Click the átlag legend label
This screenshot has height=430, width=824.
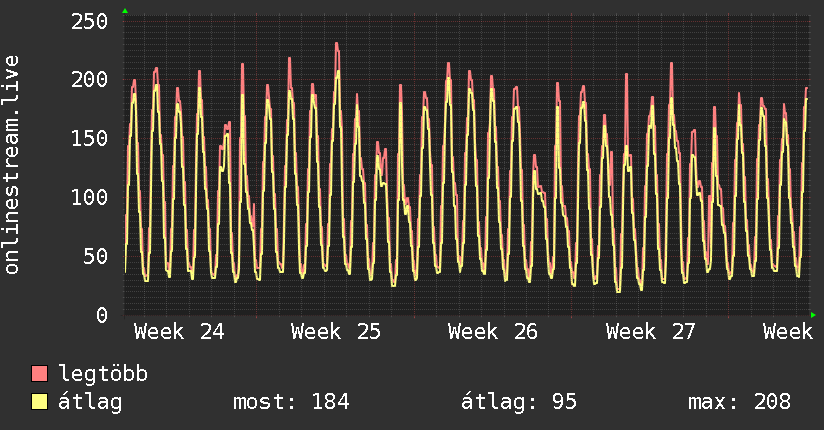(x=90, y=402)
